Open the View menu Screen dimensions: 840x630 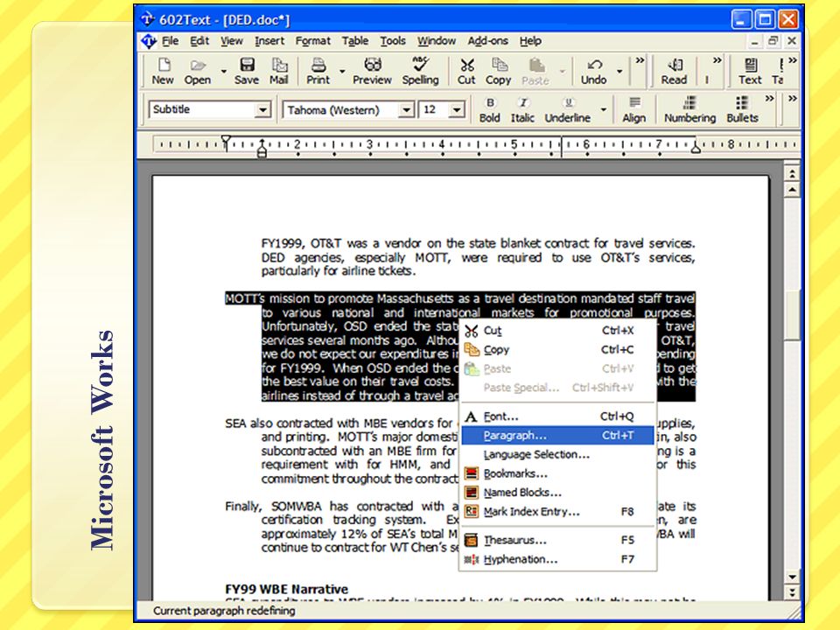tap(231, 41)
